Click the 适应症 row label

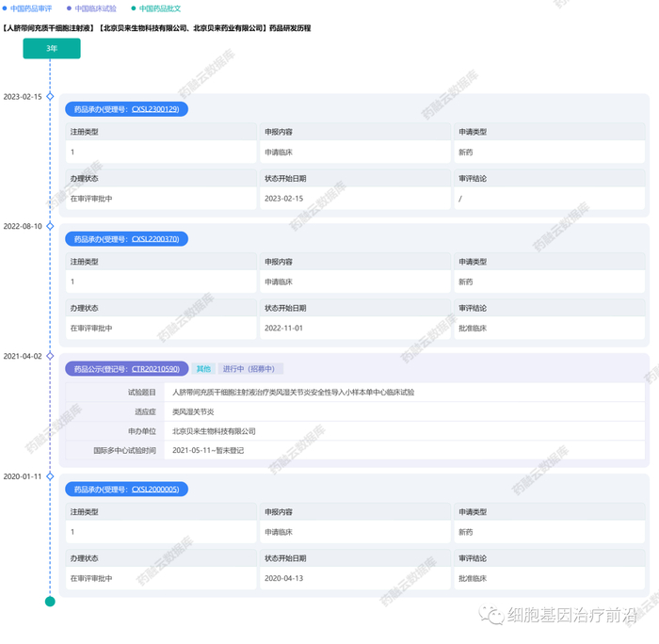(145, 411)
